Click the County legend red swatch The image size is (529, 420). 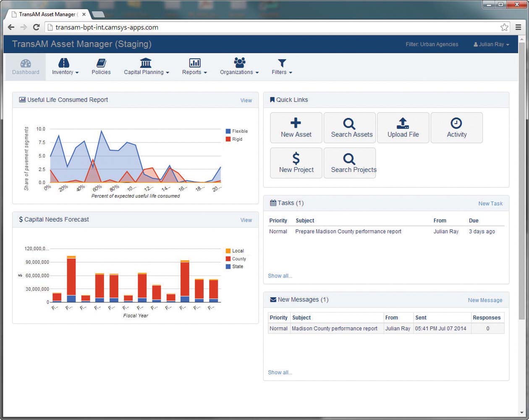point(228,259)
